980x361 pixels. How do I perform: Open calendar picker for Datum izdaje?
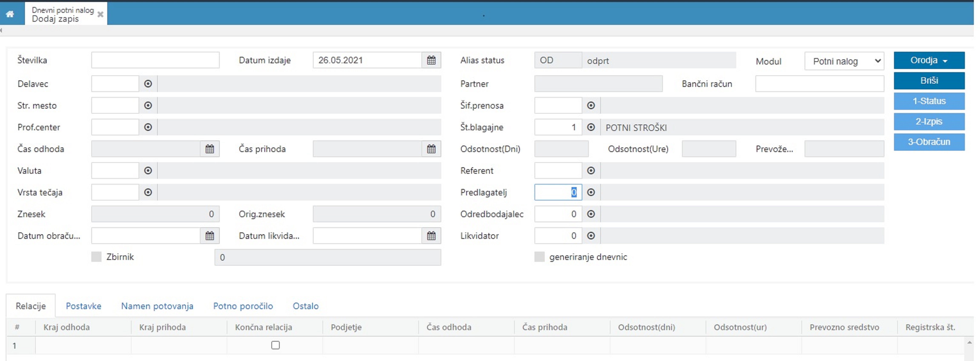(x=431, y=60)
